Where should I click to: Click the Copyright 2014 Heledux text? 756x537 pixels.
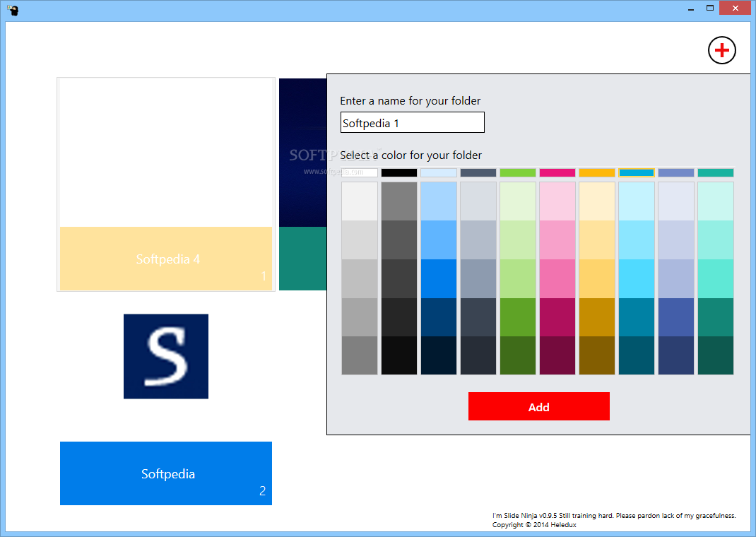pyautogui.click(x=534, y=524)
